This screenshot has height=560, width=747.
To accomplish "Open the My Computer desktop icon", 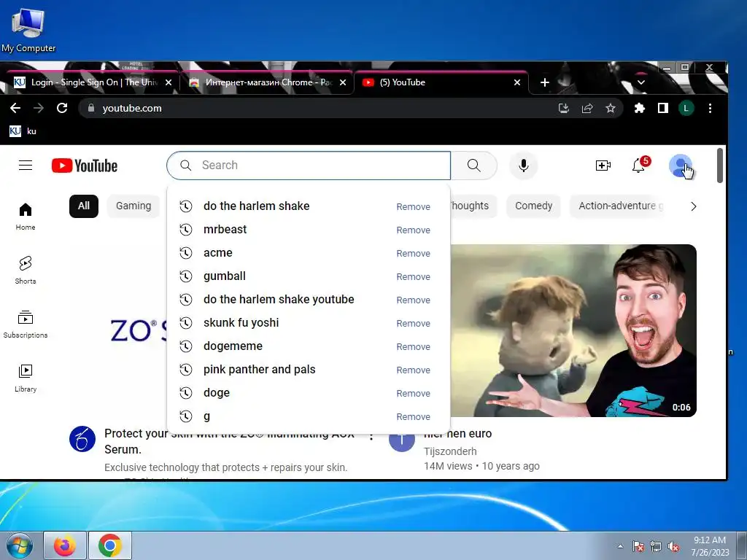I will pyautogui.click(x=28, y=31).
